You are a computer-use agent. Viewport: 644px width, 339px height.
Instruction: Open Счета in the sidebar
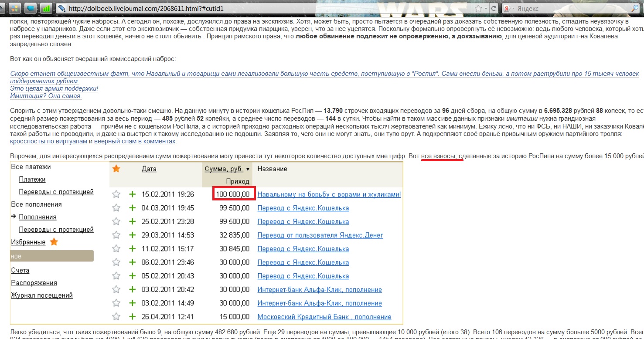20,270
